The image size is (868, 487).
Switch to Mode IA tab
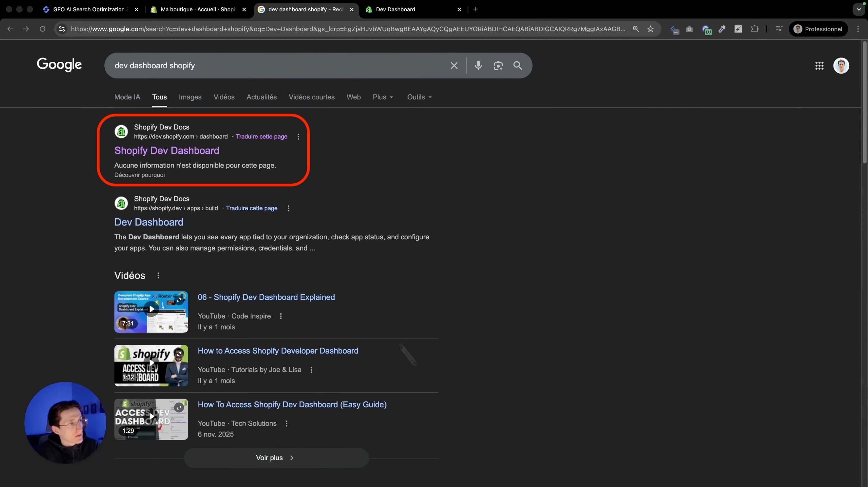click(x=127, y=97)
